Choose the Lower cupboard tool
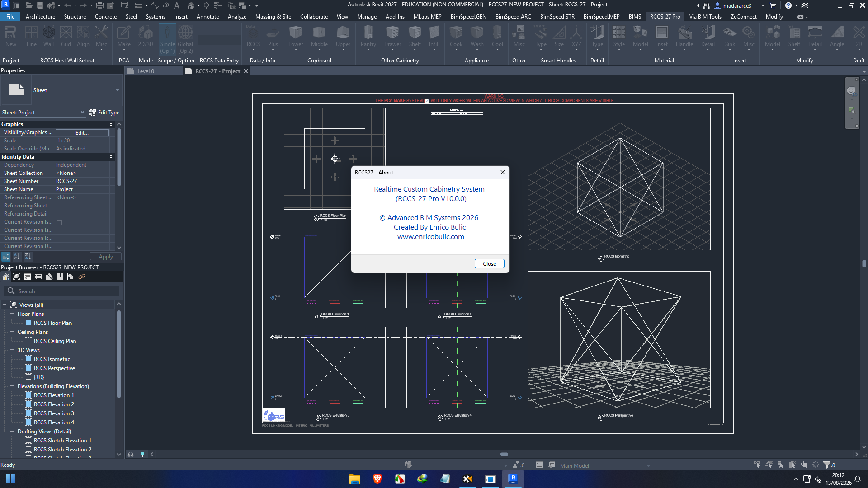This screenshot has width=868, height=488. (x=296, y=37)
